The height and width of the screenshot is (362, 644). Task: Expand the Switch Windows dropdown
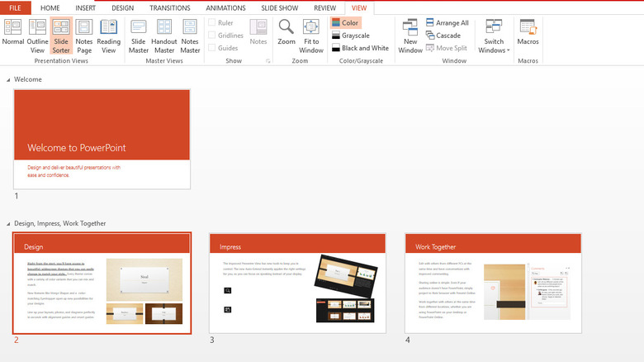[x=494, y=38]
